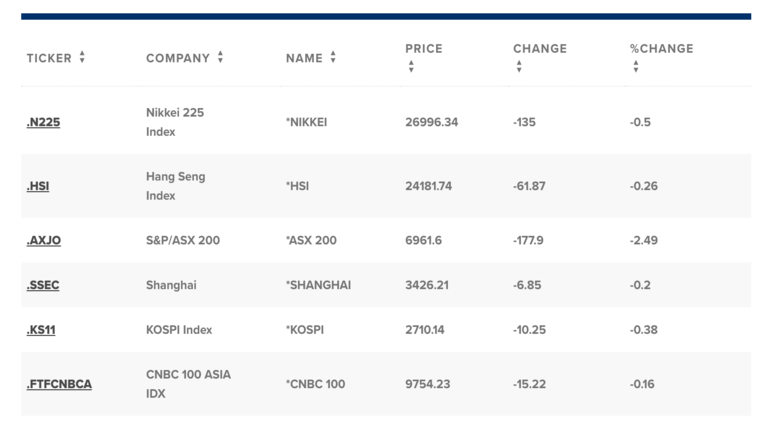Click the CHANGE column sort arrows
Screen dimensions: 770x435
[518, 67]
